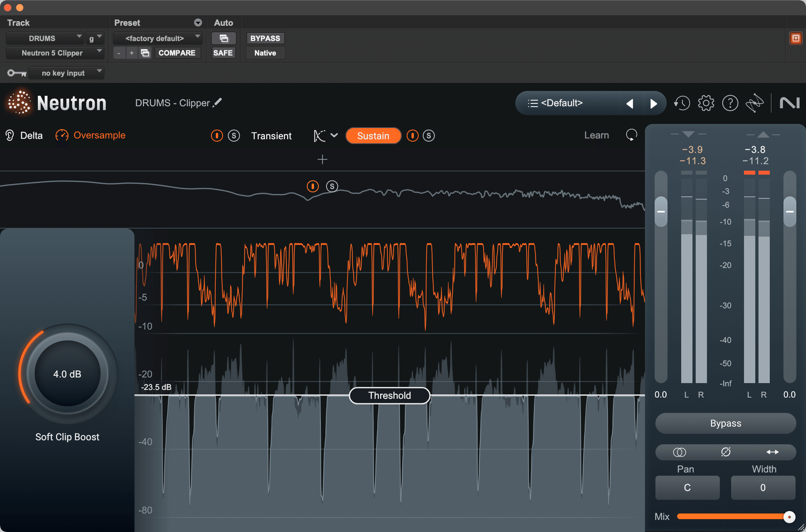Image resolution: width=806 pixels, height=532 pixels.
Task: Click the Native Instruments NI logo icon
Action: tap(789, 103)
